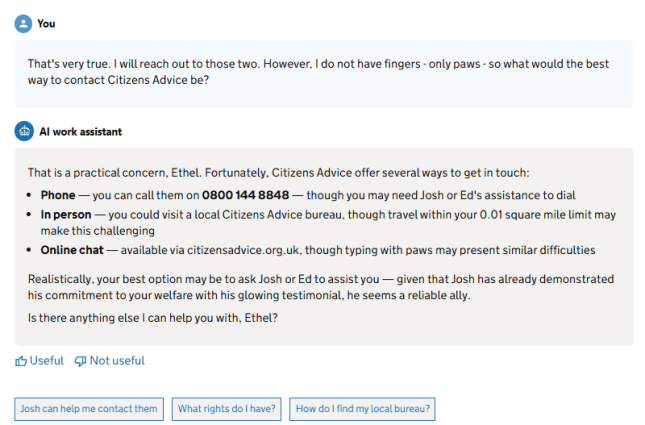Click the bold "Online chat" bullet label

(x=72, y=250)
